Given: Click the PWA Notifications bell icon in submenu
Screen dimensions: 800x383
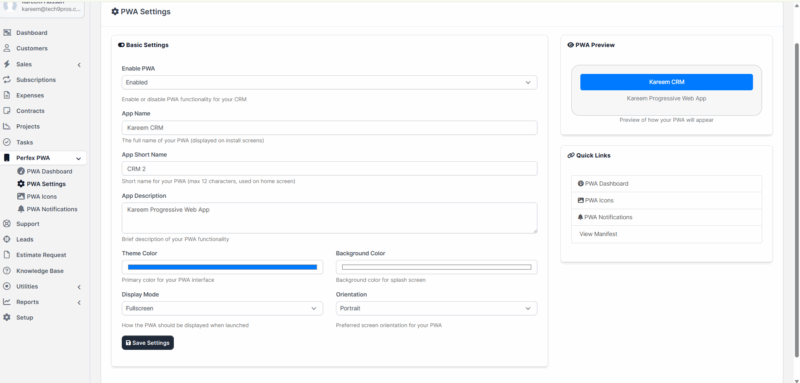Looking at the screenshot, I should (21, 209).
